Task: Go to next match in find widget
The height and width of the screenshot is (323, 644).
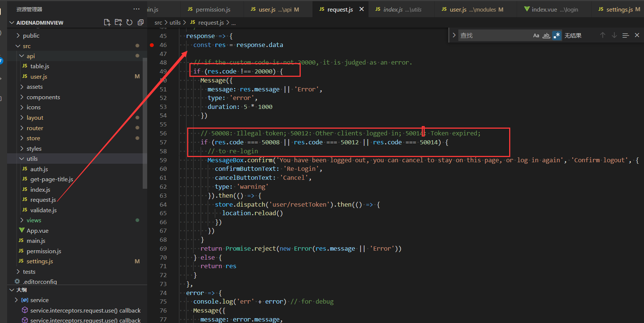Action: [x=614, y=35]
